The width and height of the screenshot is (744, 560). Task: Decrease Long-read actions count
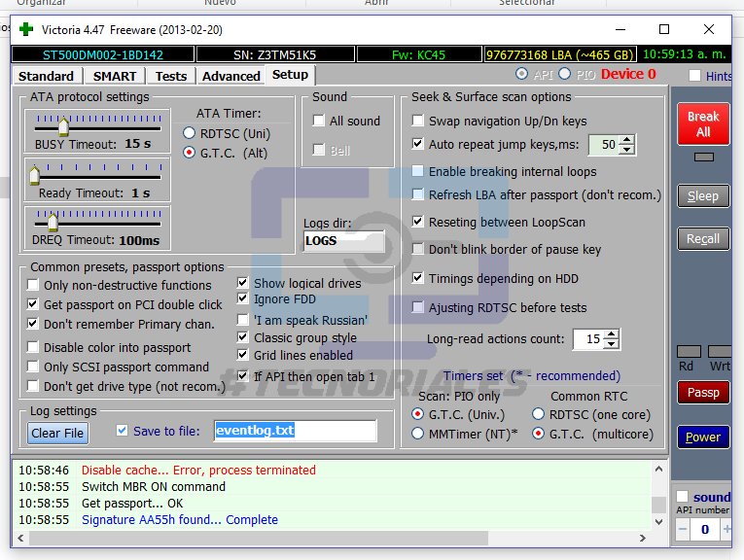612,344
